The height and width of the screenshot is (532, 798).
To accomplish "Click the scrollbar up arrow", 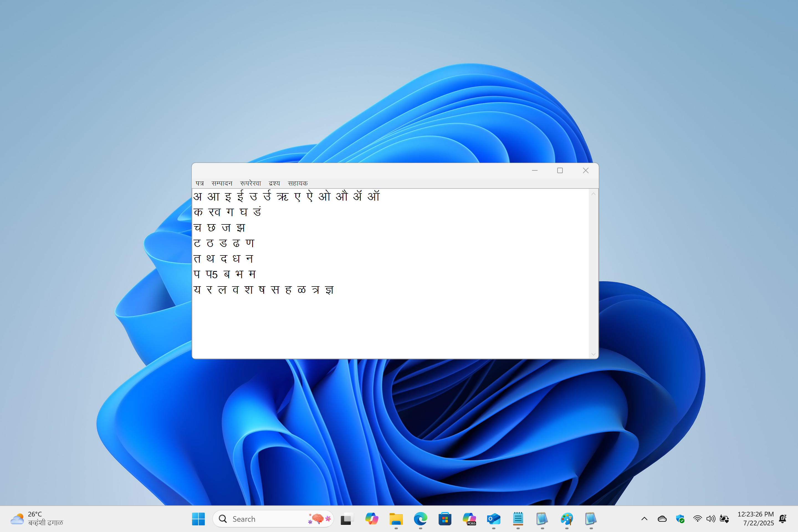I will [x=594, y=194].
